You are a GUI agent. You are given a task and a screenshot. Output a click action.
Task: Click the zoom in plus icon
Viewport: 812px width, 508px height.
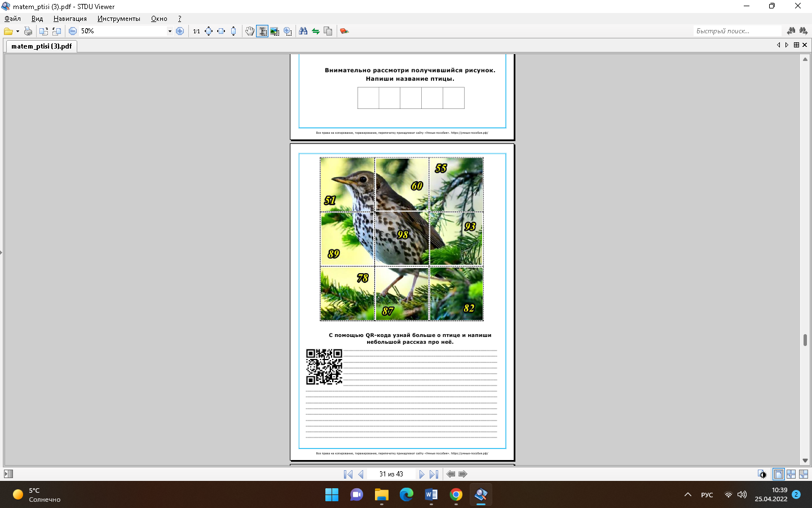point(180,31)
